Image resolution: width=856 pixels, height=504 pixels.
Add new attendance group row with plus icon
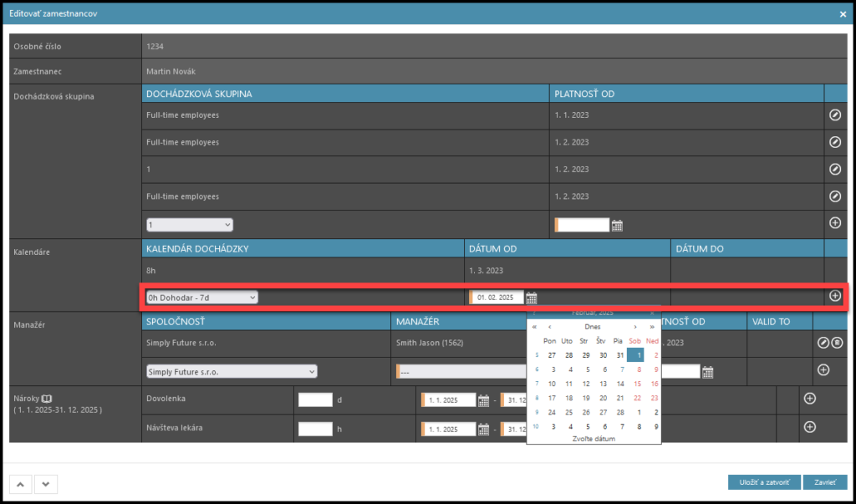(x=834, y=223)
